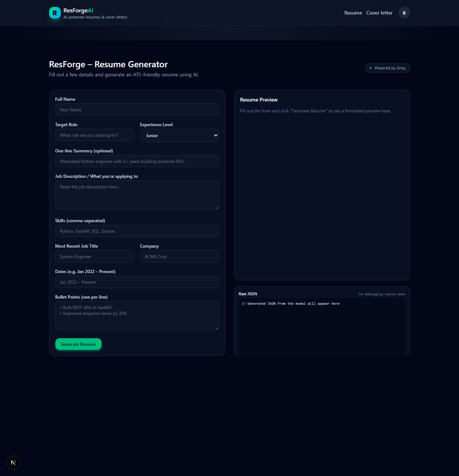Click the Target Role input field

pos(95,135)
